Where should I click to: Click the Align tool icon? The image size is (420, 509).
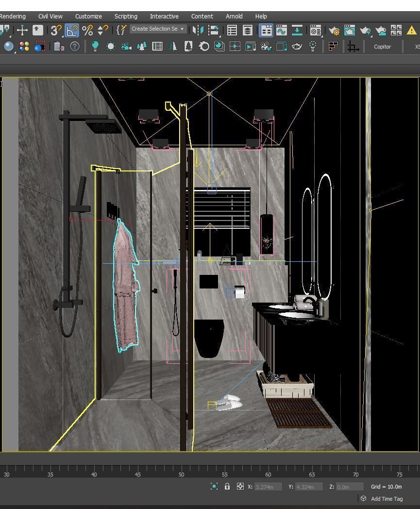click(x=214, y=31)
